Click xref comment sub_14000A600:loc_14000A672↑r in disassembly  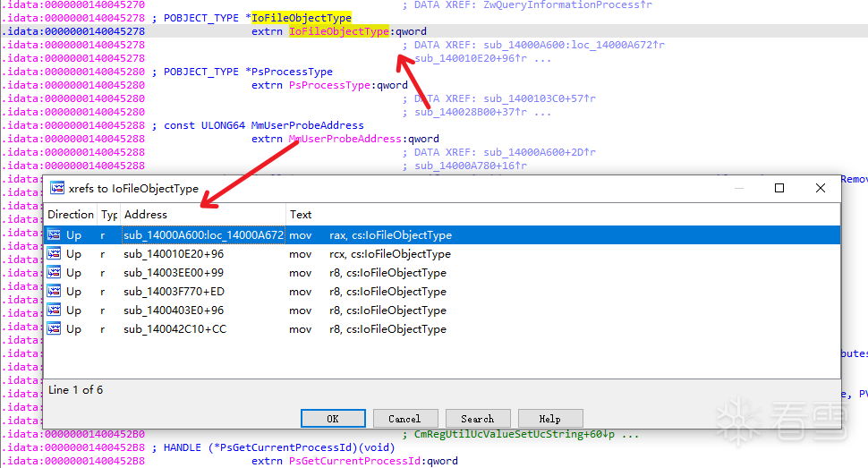point(574,45)
